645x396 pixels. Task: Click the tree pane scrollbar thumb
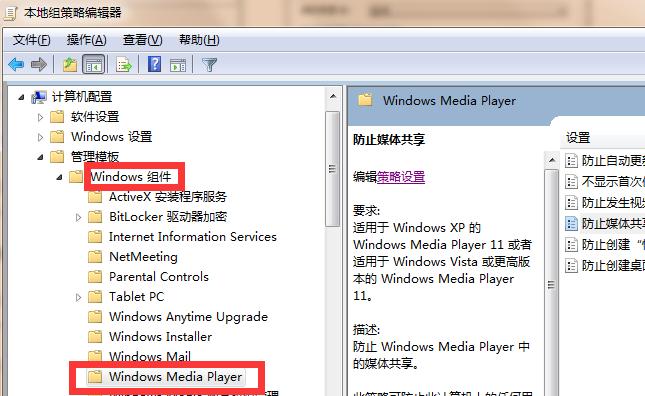coord(332,169)
